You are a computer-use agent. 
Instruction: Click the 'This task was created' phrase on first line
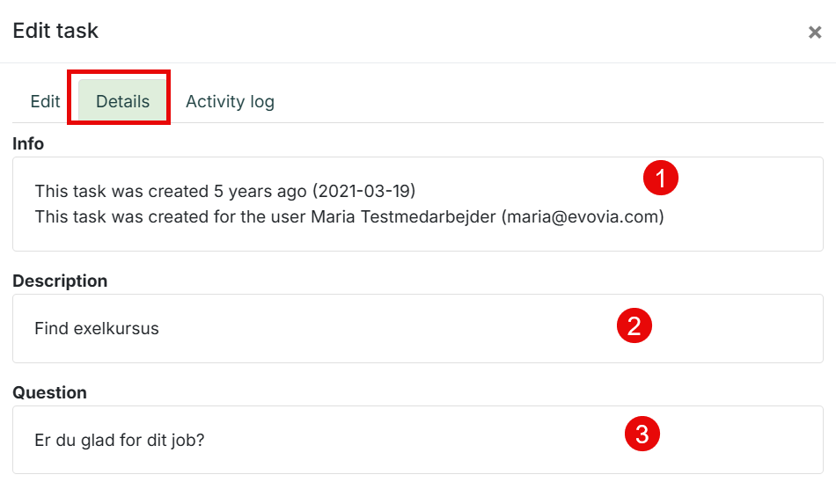tap(121, 191)
